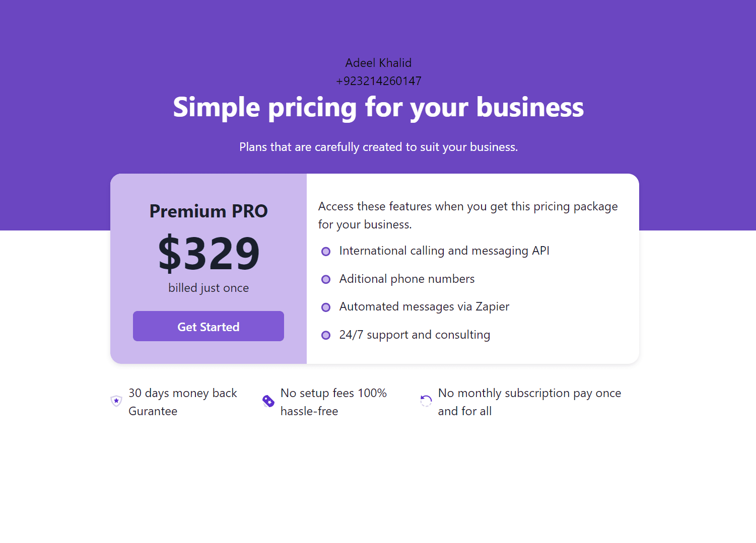Click Automated messages via Zapier feature

point(424,307)
